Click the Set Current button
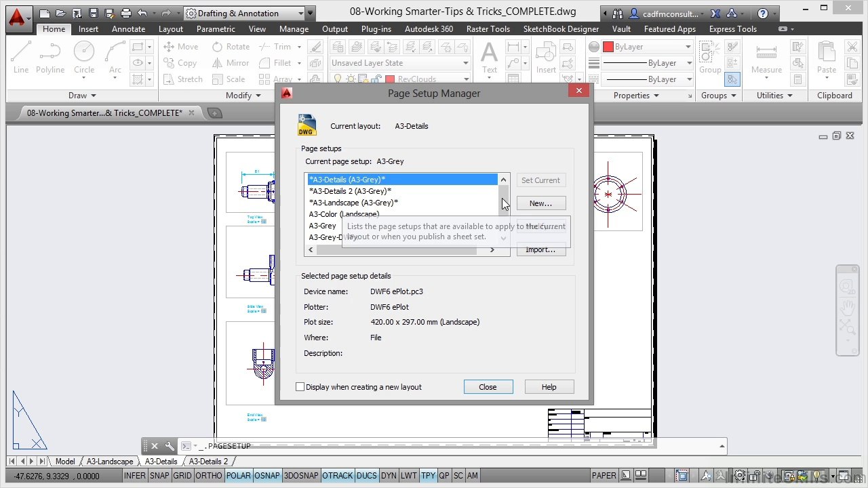Viewport: 868px width, 488px height. [x=540, y=180]
